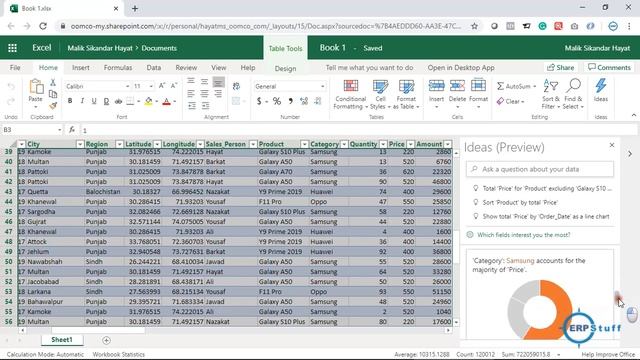Click the Paste clipboard icon
640x360 pixels.
point(36,87)
